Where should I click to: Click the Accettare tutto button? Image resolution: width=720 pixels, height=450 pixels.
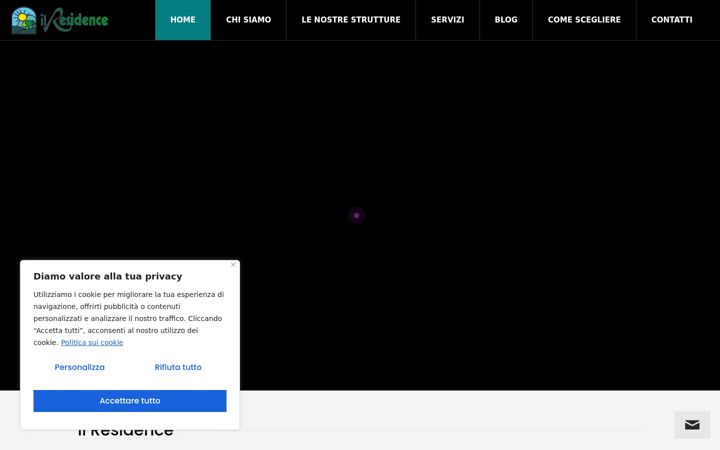130,401
